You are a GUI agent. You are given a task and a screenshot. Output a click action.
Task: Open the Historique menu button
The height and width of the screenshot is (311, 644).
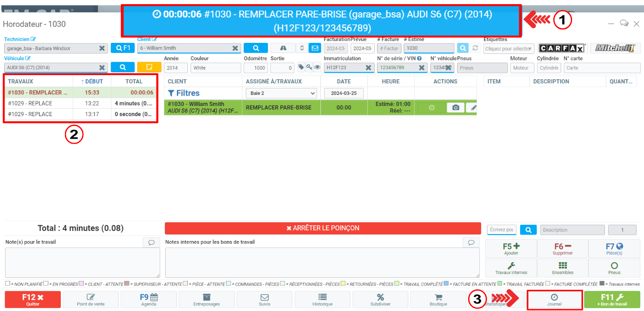322,299
